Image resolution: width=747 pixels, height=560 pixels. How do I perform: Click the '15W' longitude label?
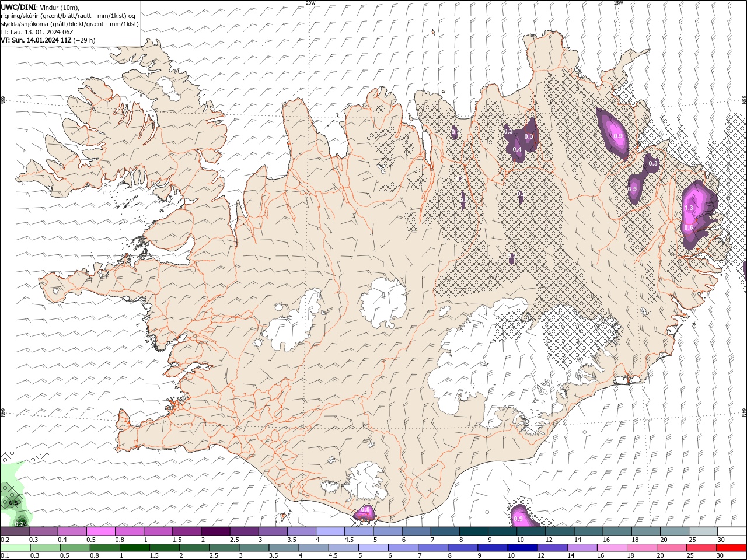click(x=617, y=2)
